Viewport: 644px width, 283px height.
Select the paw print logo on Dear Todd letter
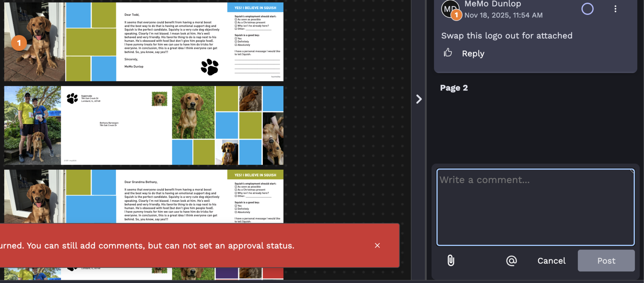point(210,67)
